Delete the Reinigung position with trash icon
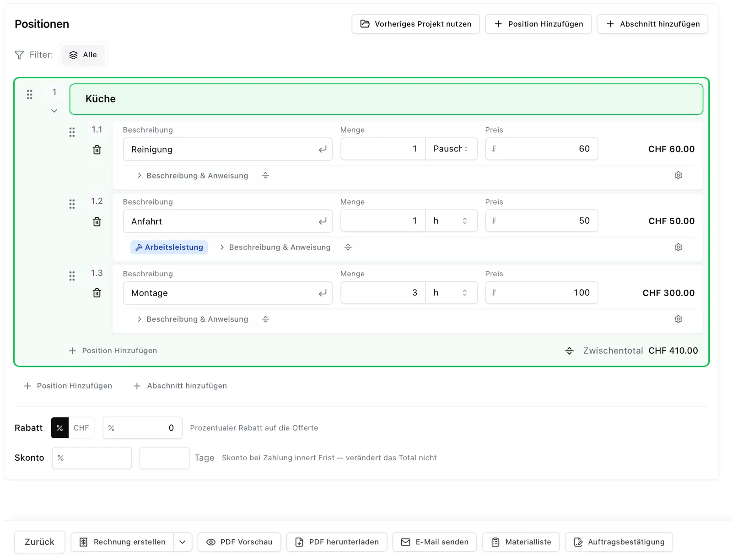The image size is (732, 560). click(97, 150)
